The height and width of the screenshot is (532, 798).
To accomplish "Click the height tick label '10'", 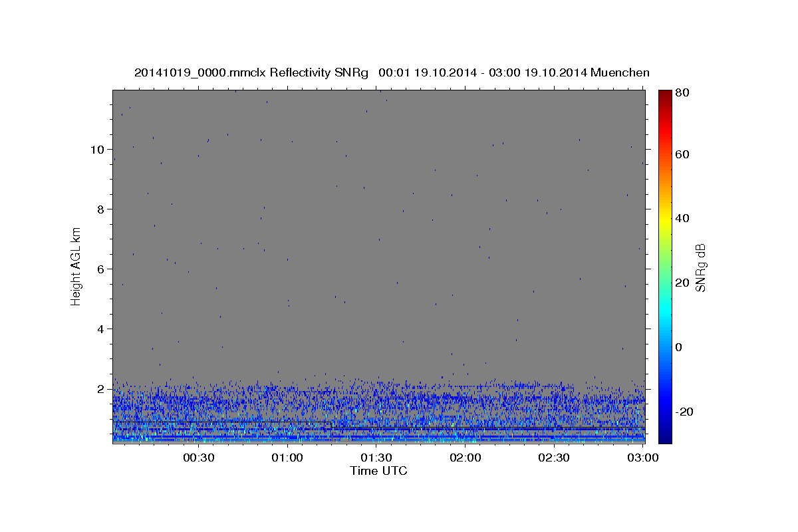I will 97,149.
